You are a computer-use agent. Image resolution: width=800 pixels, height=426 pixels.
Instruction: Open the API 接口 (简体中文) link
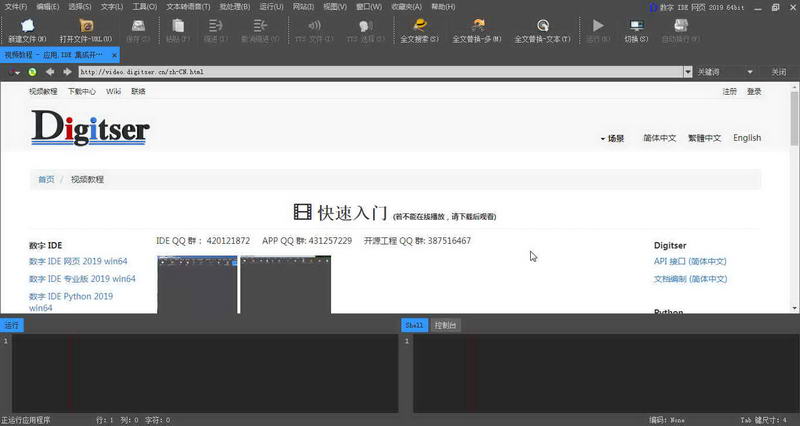click(690, 261)
